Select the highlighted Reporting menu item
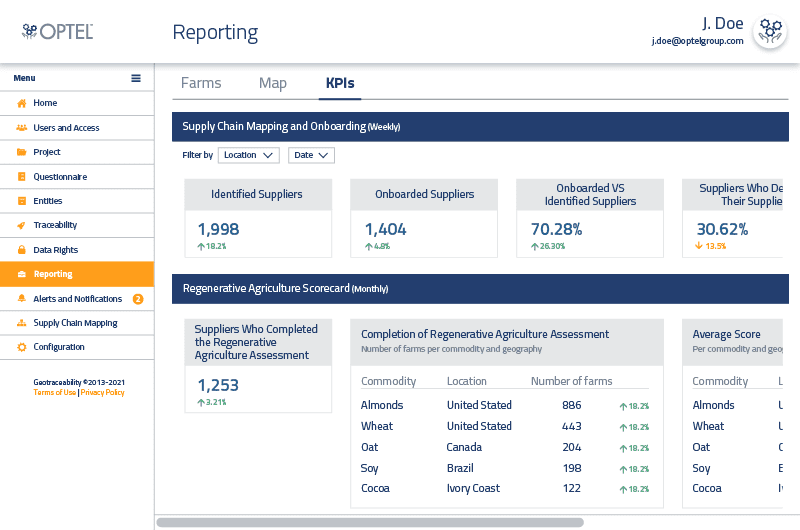 77,274
